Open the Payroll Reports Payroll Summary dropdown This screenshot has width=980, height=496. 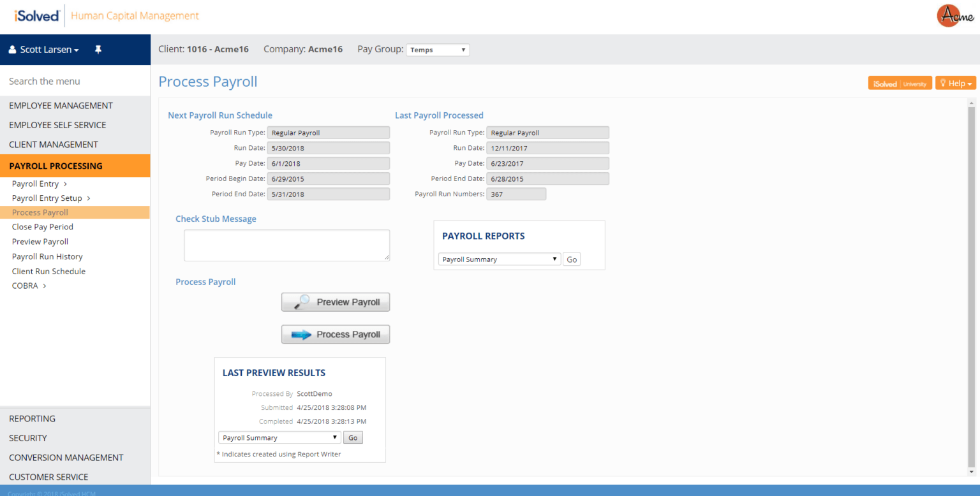click(500, 259)
